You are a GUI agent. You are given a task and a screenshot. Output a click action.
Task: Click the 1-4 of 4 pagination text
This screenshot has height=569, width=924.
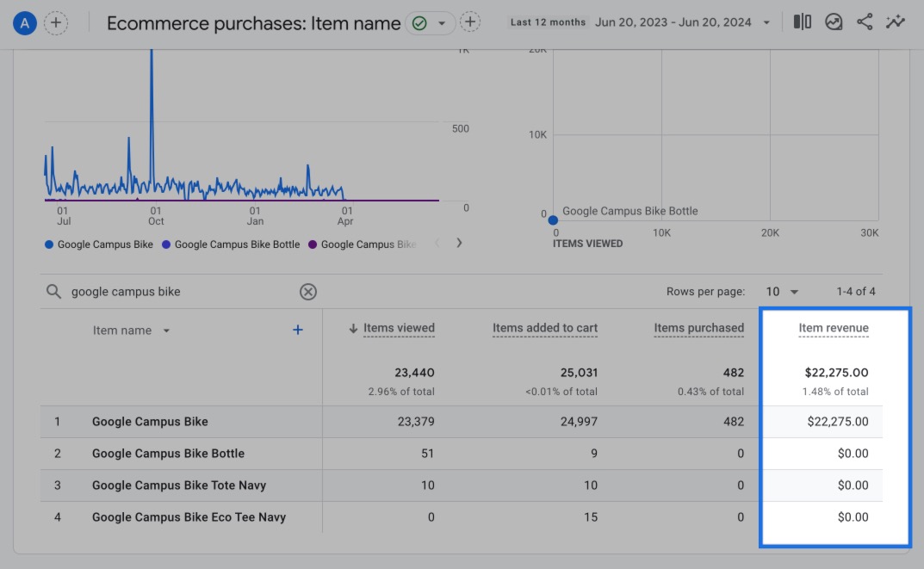pos(856,292)
